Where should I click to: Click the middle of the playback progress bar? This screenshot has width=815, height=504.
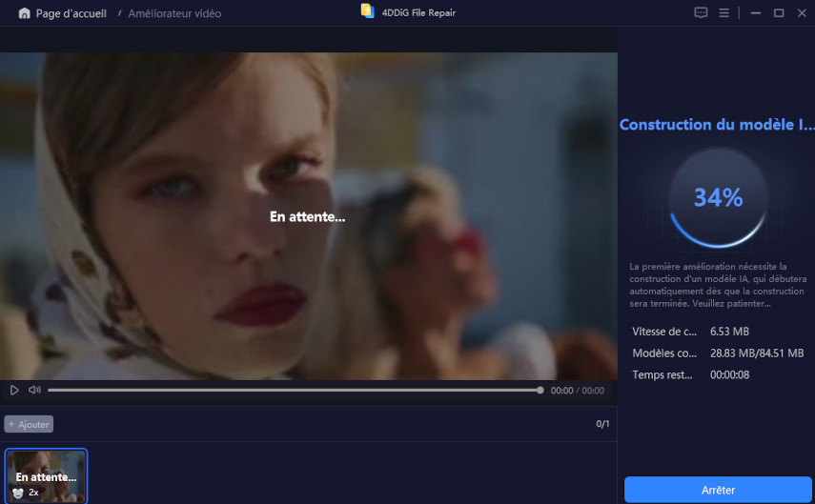[295, 391]
